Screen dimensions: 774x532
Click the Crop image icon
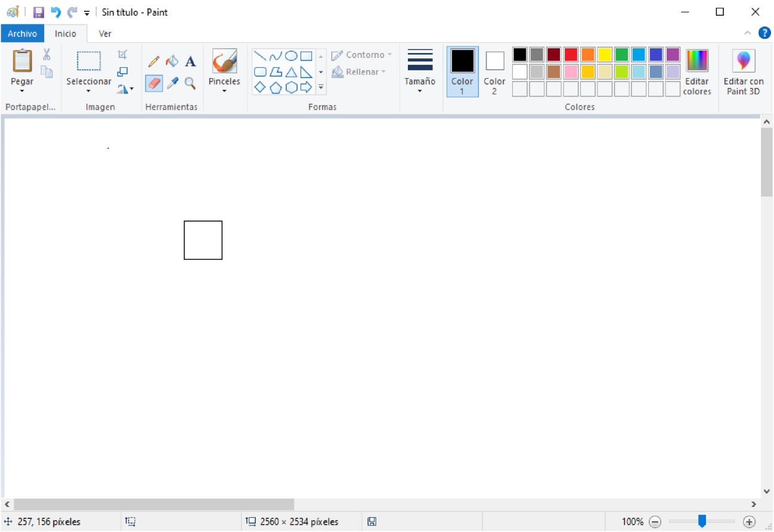(x=122, y=55)
